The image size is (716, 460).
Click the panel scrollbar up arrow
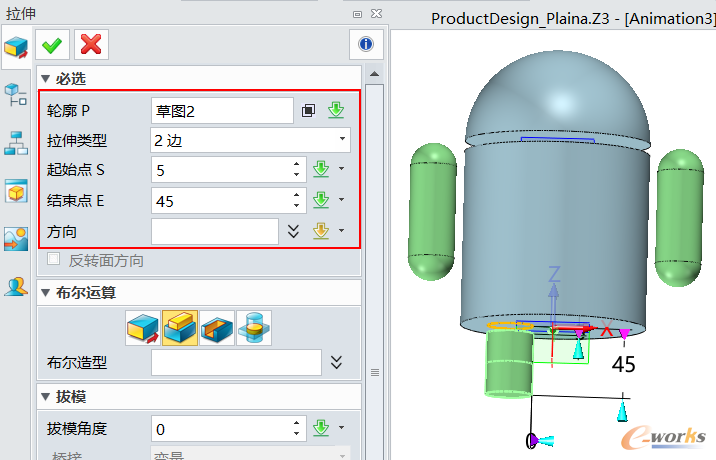click(374, 74)
